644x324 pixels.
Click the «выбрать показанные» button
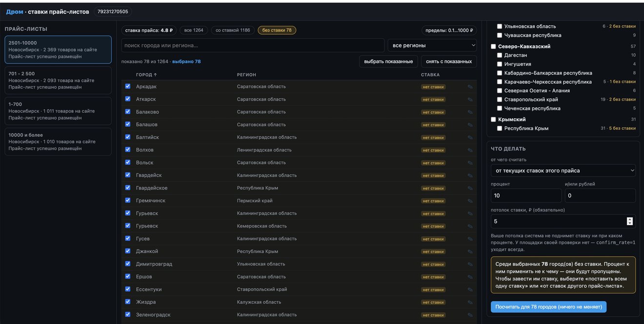point(388,61)
